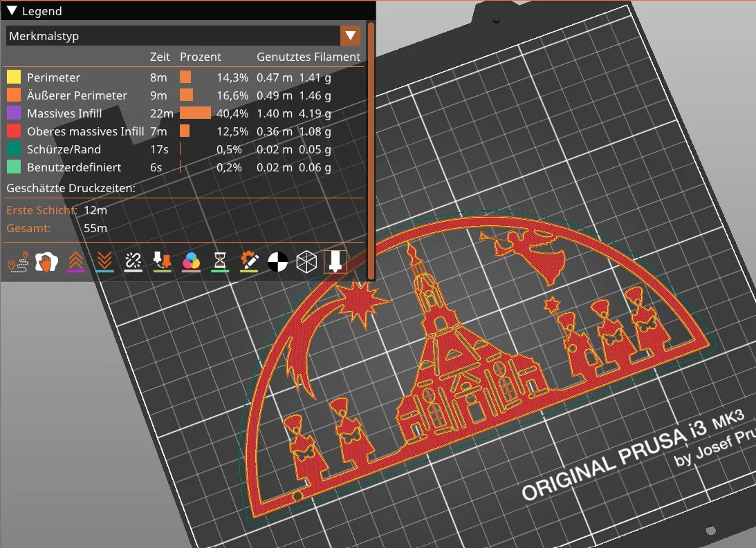Image resolution: width=756 pixels, height=548 pixels.
Task: Toggle Oberes massives Infill row label
Action: click(x=85, y=131)
